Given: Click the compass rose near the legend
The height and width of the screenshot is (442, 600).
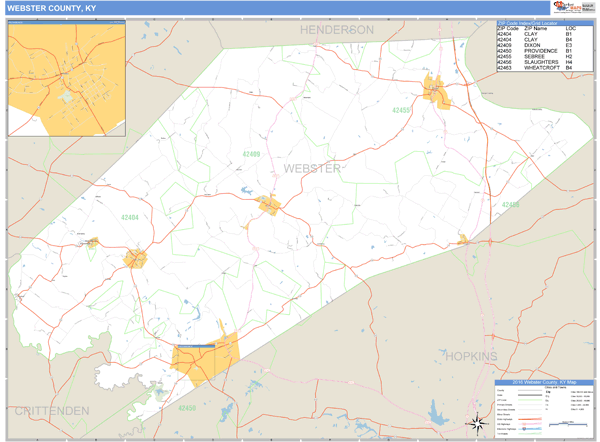Looking at the screenshot, I should pos(477,424).
